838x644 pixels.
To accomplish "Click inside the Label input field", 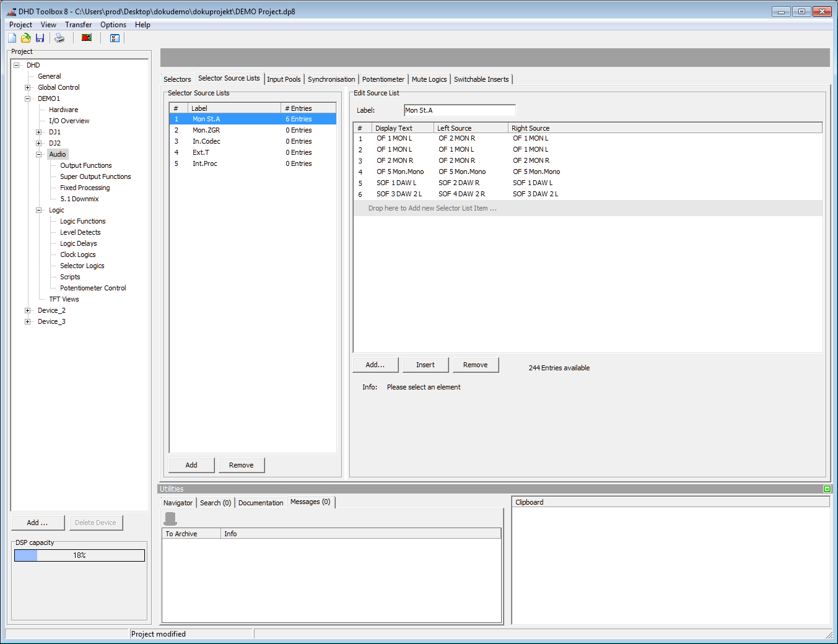I will tap(460, 110).
